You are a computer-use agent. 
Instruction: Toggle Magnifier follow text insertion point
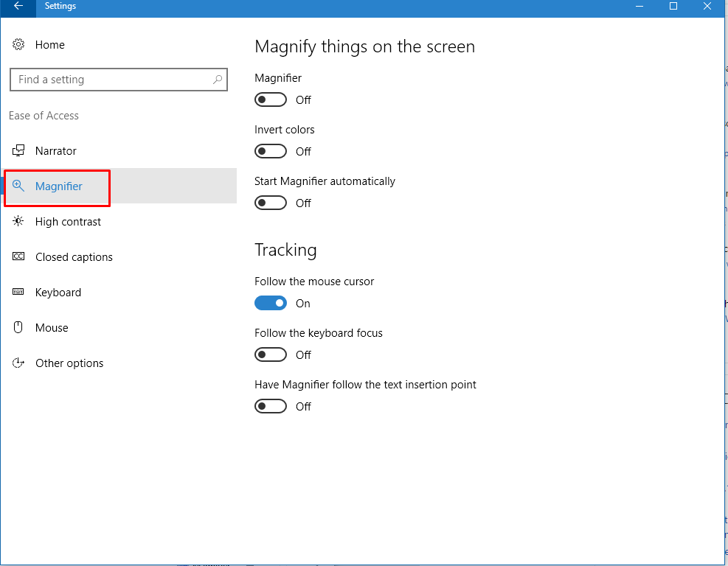(x=271, y=407)
